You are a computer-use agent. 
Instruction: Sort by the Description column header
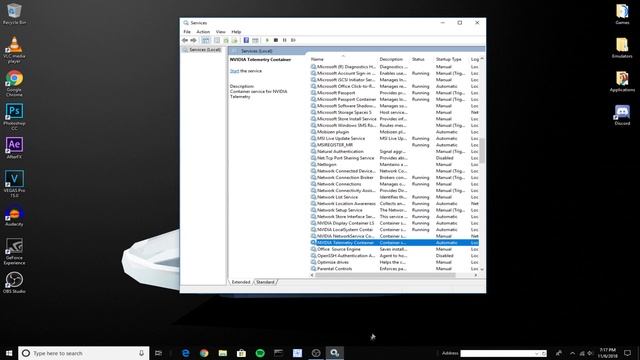pyautogui.click(x=391, y=59)
